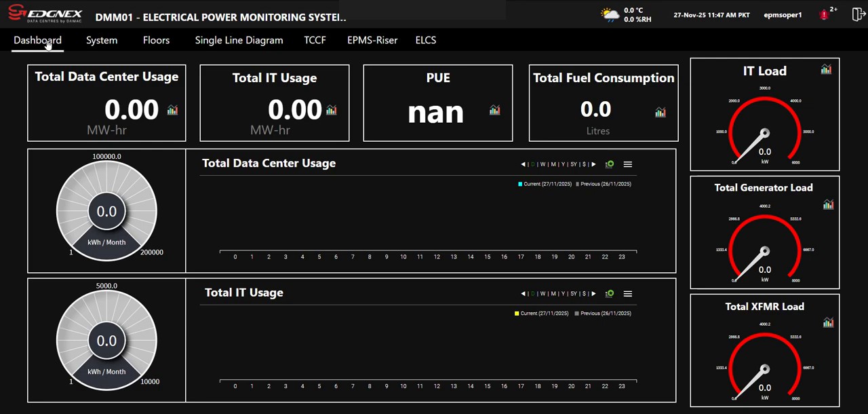Select 5Y range on Total IT Usage chart

[574, 294]
